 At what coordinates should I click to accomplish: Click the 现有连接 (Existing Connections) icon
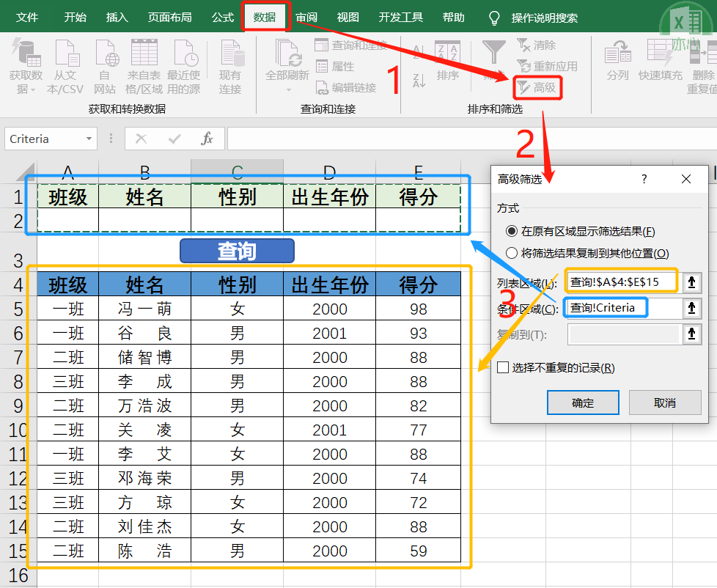coord(231,53)
